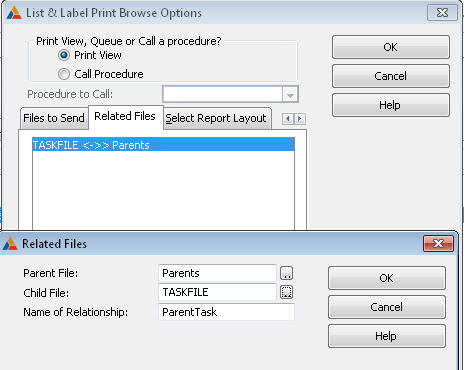Click the Related Files dialog app icon
464x370 pixels.
click(10, 244)
